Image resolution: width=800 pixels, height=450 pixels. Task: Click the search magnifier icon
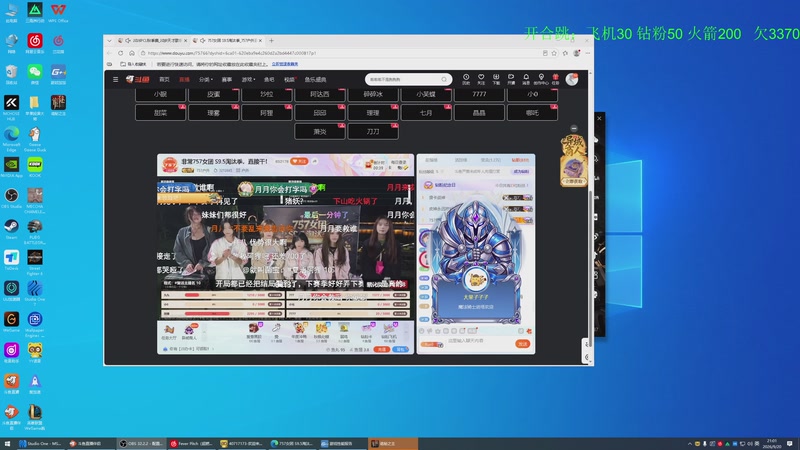click(x=444, y=80)
